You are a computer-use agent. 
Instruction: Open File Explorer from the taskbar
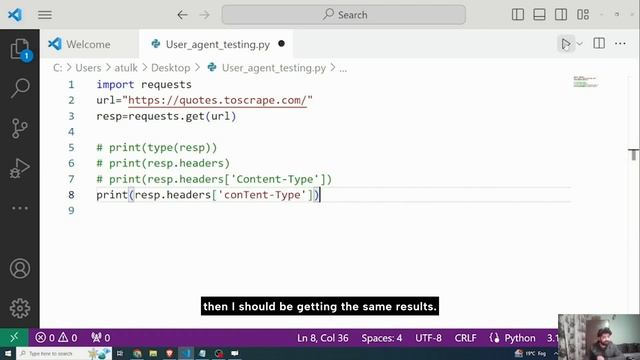[153, 353]
